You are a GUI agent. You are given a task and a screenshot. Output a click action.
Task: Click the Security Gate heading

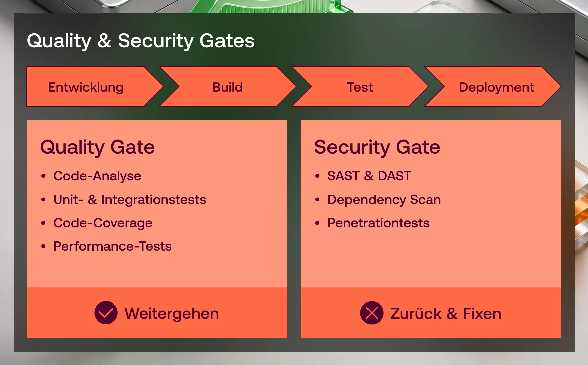(377, 147)
